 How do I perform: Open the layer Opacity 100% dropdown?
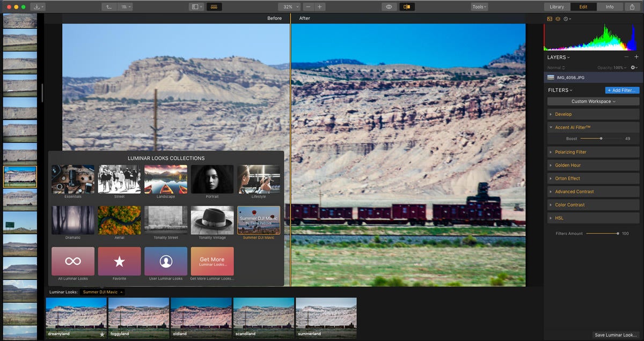tap(612, 68)
